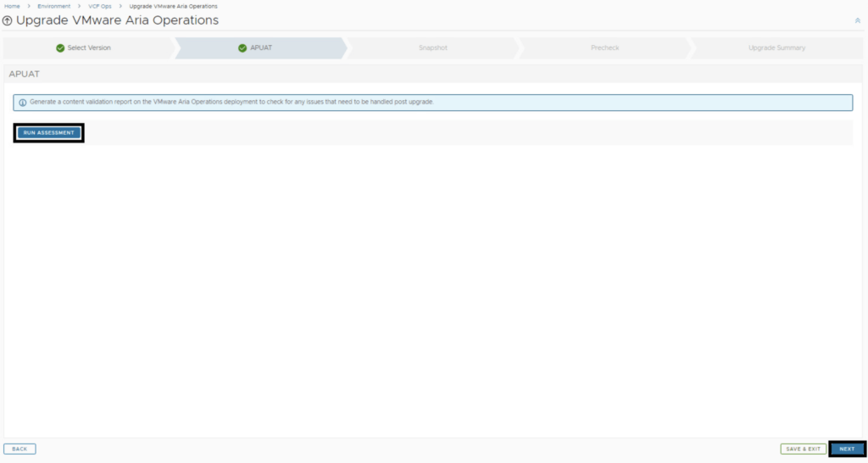Screen dimensions: 868x463
Task: Click the info icon in the blue banner
Action: click(x=22, y=103)
